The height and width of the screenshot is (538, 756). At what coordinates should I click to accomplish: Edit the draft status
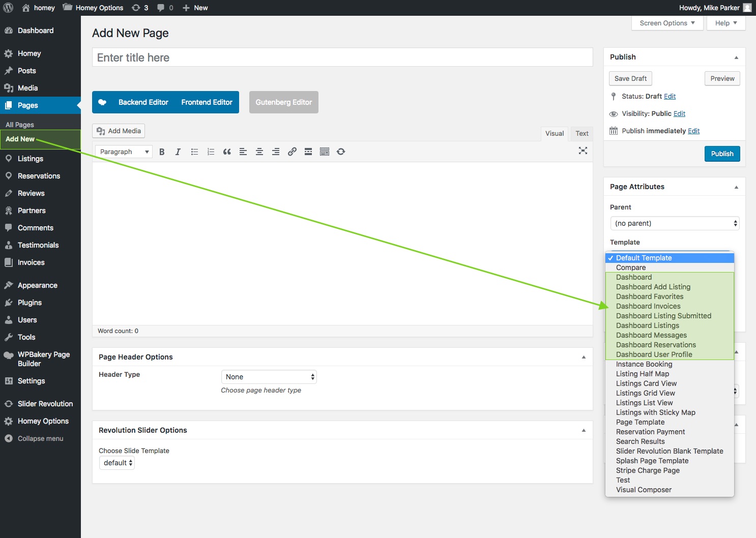coord(670,96)
